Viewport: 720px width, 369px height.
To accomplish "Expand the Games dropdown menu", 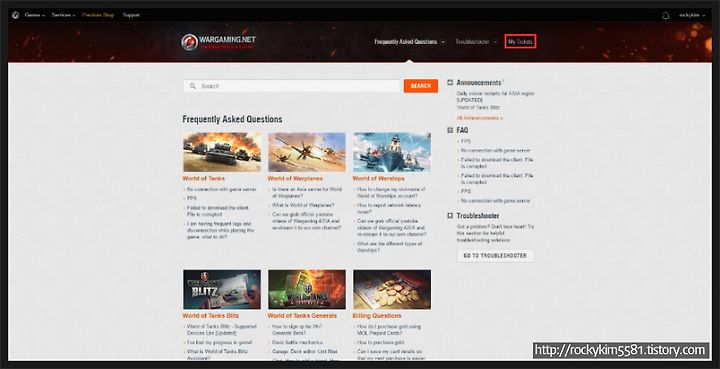I will point(35,15).
